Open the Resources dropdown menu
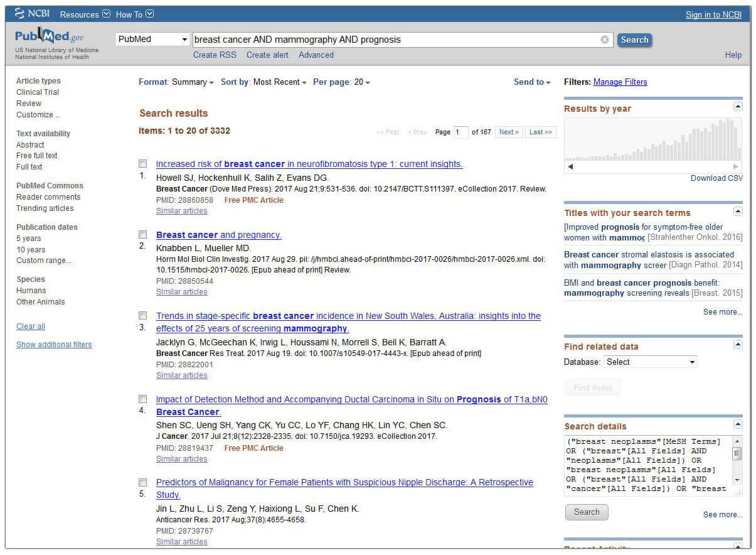756x555 pixels. 85,14
